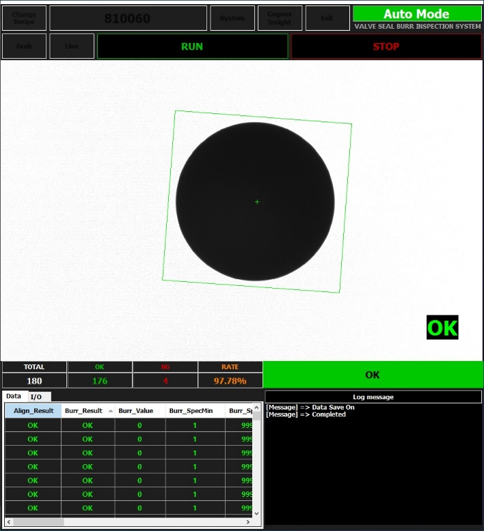The height and width of the screenshot is (531, 484).
Task: Click the vertical scrollbar thumb of the table
Action: [257, 416]
